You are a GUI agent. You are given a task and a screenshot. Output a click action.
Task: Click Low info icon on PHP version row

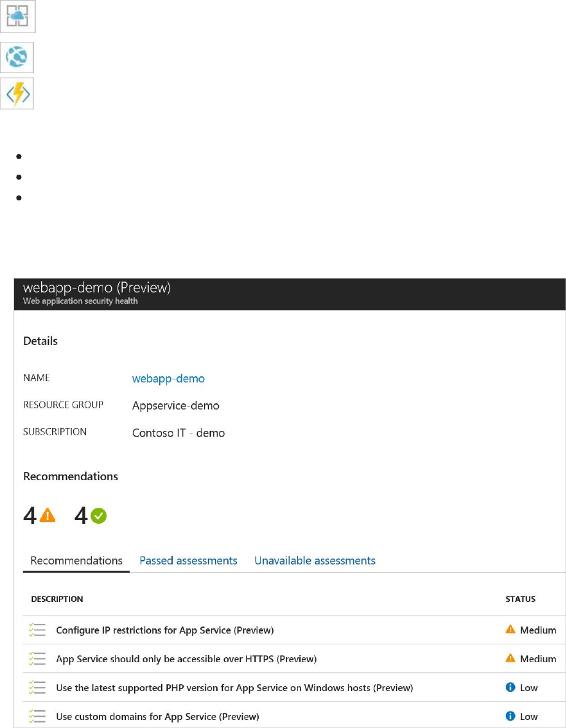click(510, 687)
